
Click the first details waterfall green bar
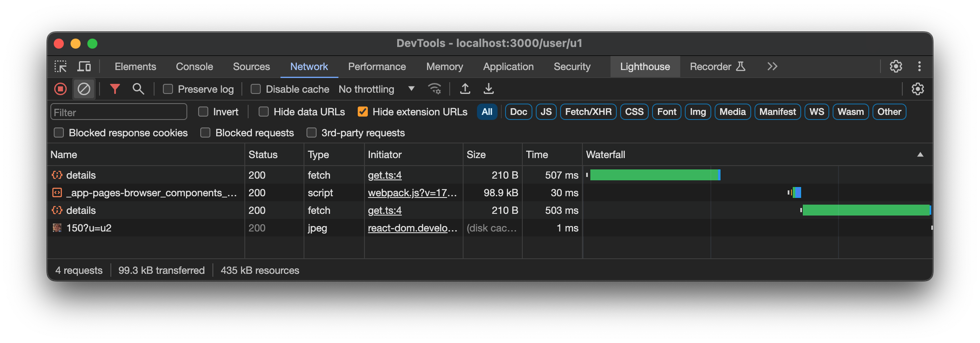tap(654, 175)
